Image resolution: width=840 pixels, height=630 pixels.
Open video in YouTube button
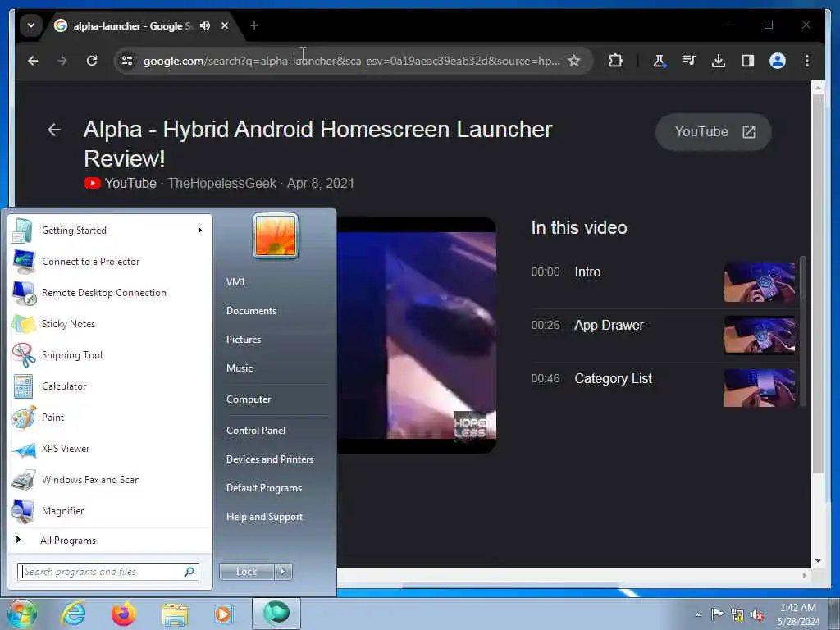pos(713,132)
